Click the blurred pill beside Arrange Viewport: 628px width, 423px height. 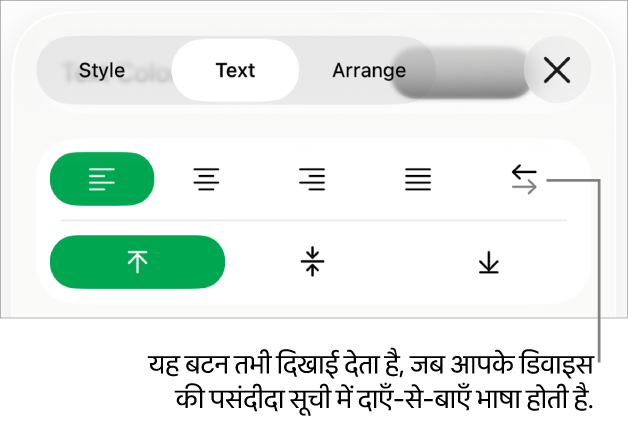[462, 72]
